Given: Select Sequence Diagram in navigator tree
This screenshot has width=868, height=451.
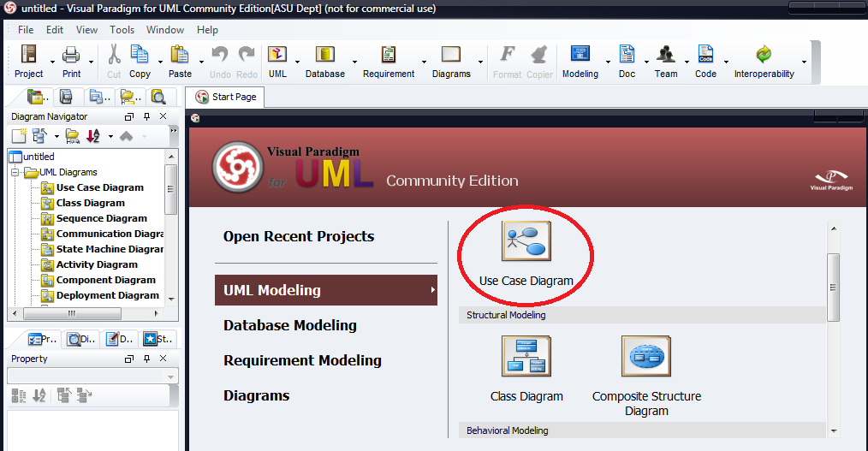Looking at the screenshot, I should tap(102, 218).
